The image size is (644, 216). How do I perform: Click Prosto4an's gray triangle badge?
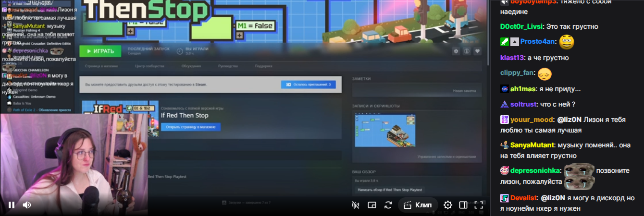click(514, 42)
